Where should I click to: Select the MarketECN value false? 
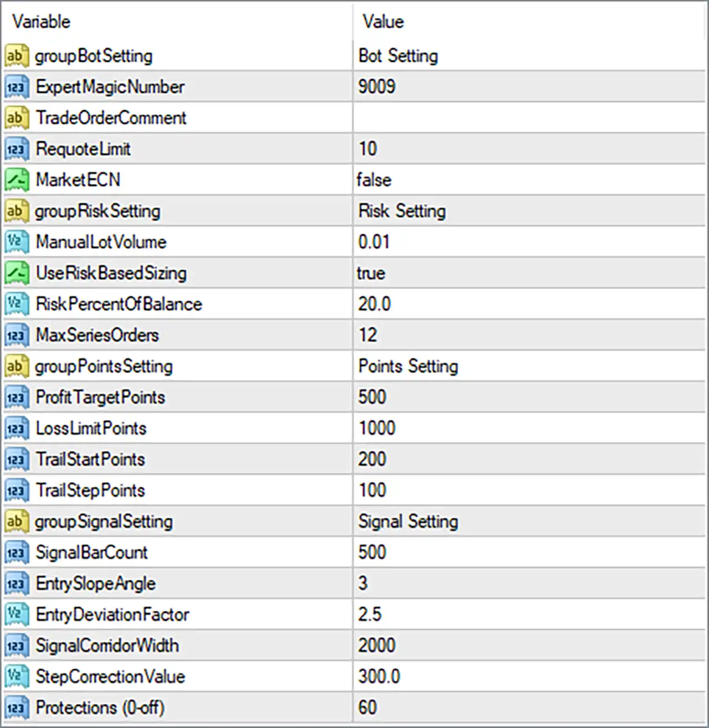click(x=374, y=180)
